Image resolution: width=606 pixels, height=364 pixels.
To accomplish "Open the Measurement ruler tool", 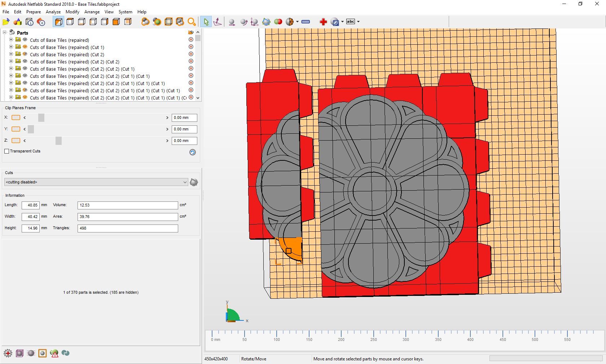I will tap(305, 21).
